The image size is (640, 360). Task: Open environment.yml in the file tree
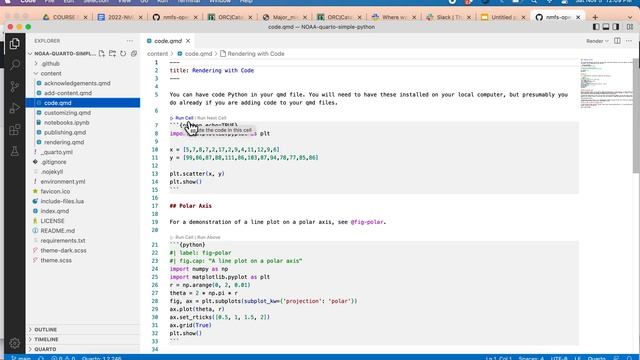[63, 182]
